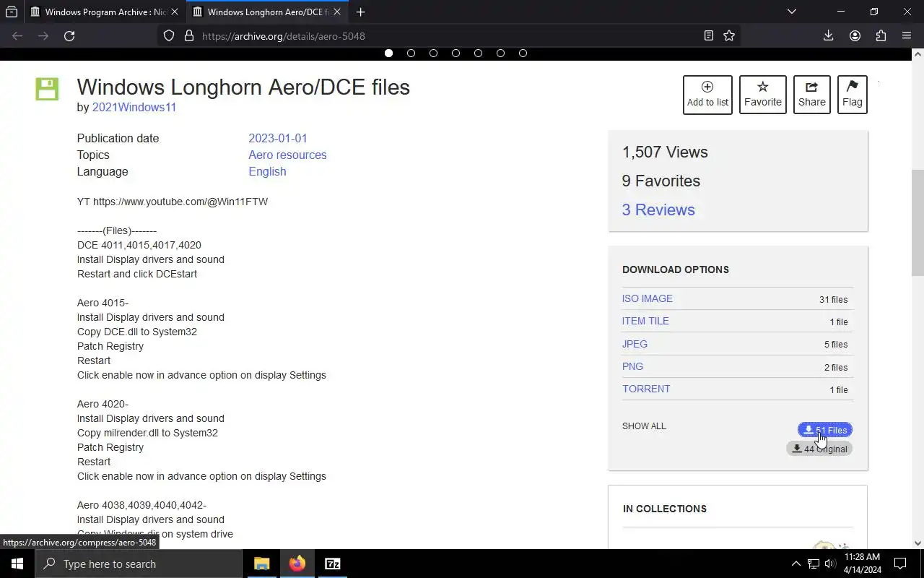Expand the JPEG download option
This screenshot has height=578, width=924.
pyautogui.click(x=635, y=344)
